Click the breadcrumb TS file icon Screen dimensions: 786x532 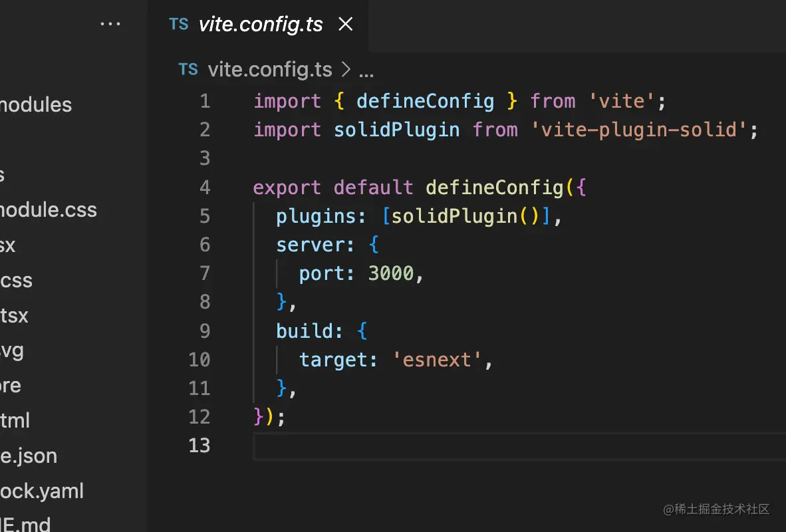click(x=188, y=69)
